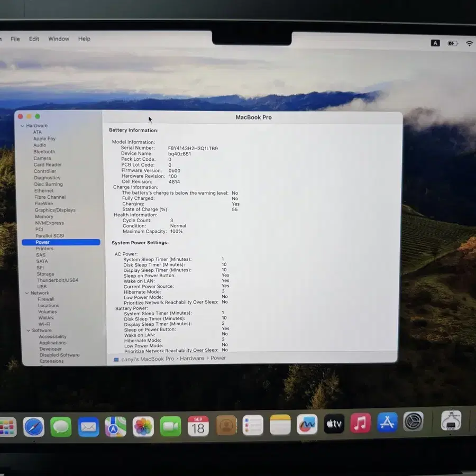
Task: Open Safari from the Dock
Action: 34,426
